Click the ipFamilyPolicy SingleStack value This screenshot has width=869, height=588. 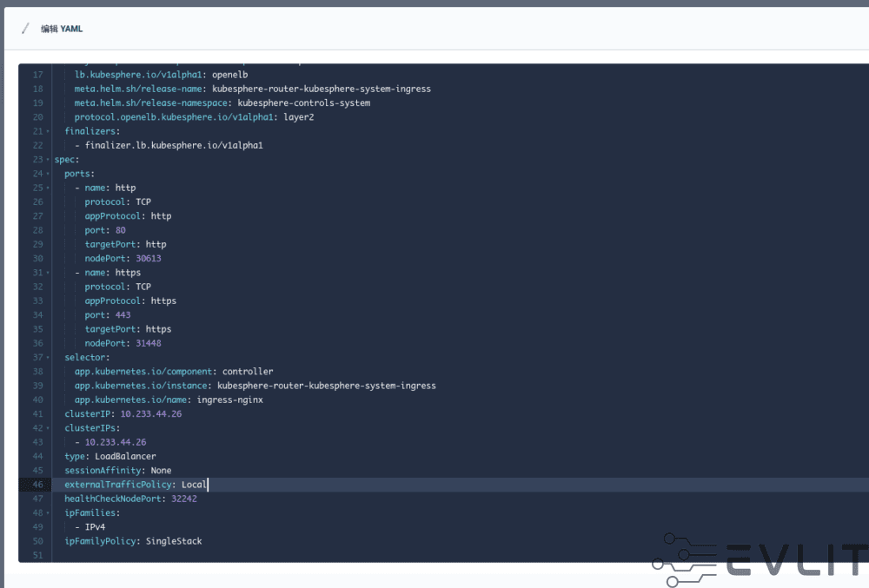[173, 541]
